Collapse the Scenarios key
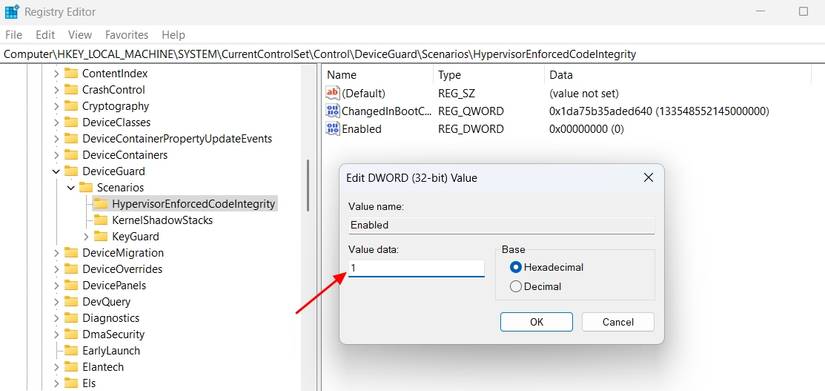The height and width of the screenshot is (391, 825). [x=71, y=188]
